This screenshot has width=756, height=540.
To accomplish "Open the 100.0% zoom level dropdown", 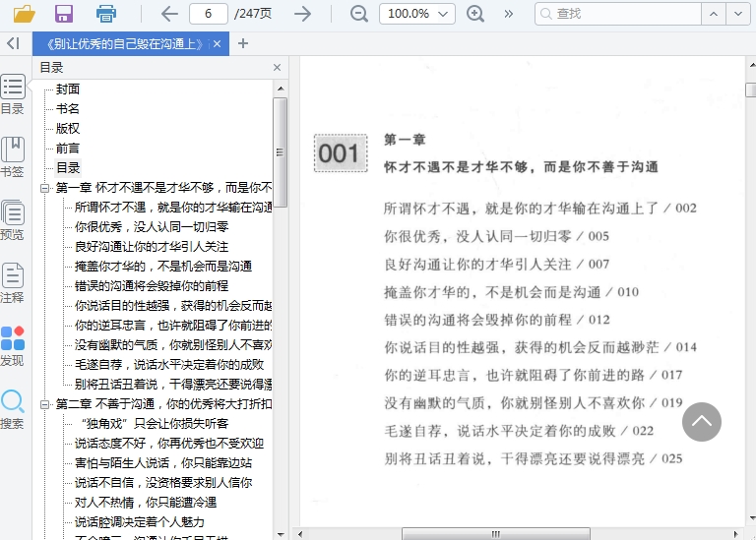I will [x=416, y=14].
